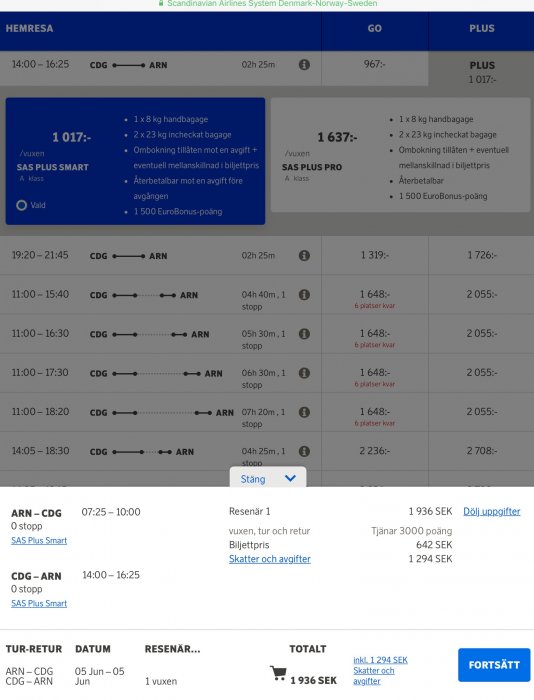Screen dimensions: 534x700
Task: Continue booking with Fortsätt button
Action: tap(494, 665)
